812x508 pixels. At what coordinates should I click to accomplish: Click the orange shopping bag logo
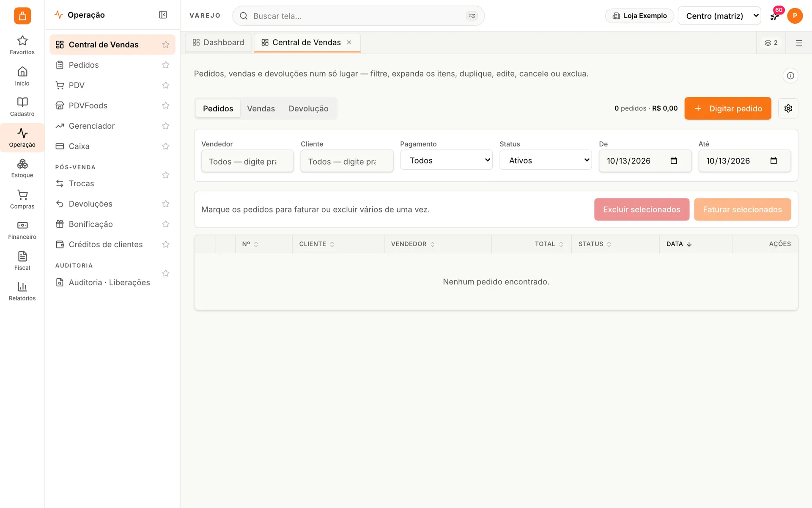(x=22, y=16)
